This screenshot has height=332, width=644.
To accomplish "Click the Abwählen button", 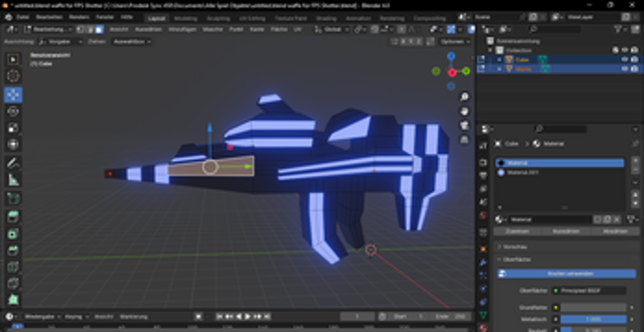I will 615,232.
